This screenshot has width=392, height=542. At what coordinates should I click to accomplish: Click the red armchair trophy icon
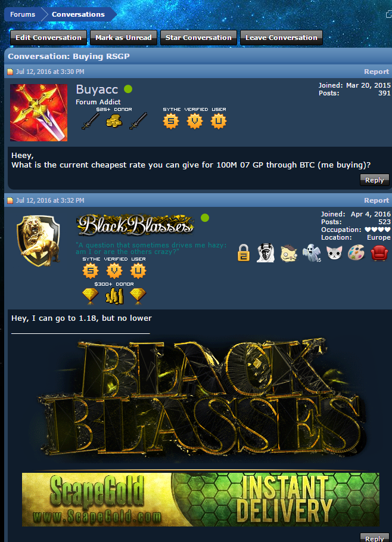tap(379, 253)
